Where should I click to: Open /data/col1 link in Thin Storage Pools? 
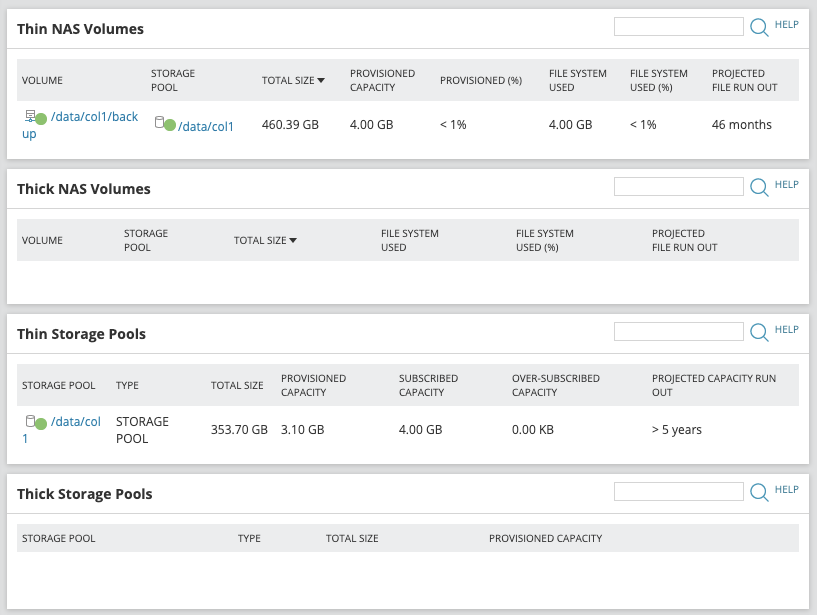click(75, 422)
